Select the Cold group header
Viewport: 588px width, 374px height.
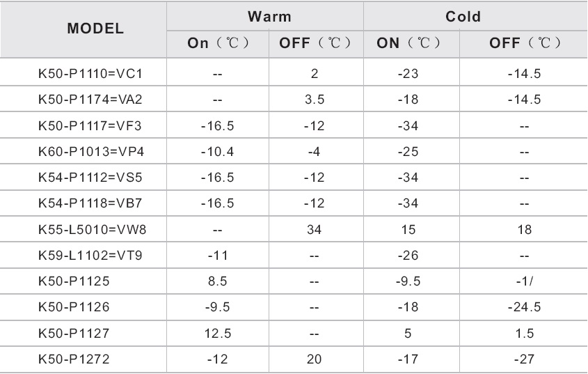point(463,17)
